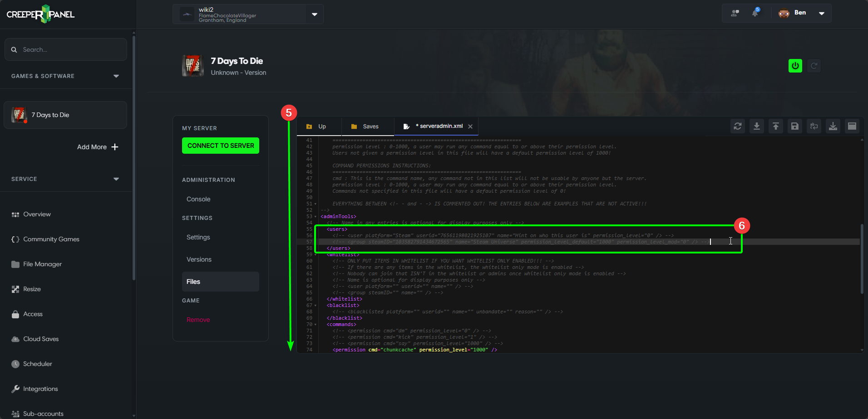Viewport: 868px width, 419px height.
Task: Fold code at line 70 commands
Action: 316,325
